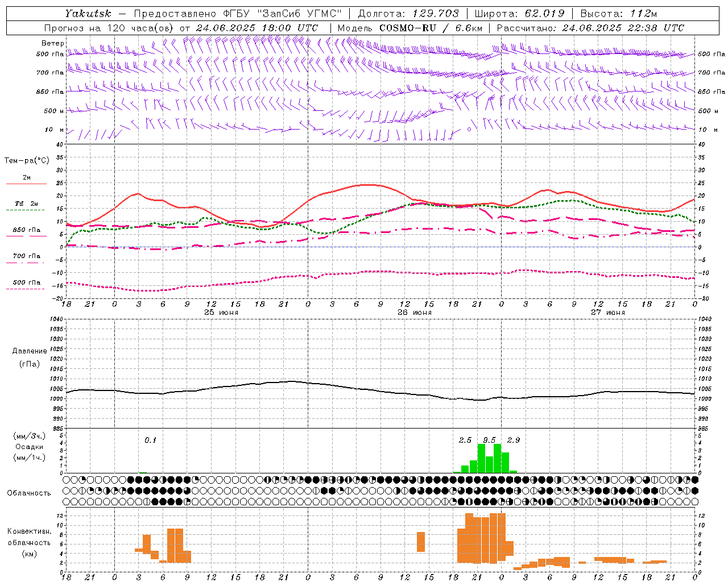
Task: Click the (мм/3ч.) precipitation unit label
Action: (x=30, y=436)
